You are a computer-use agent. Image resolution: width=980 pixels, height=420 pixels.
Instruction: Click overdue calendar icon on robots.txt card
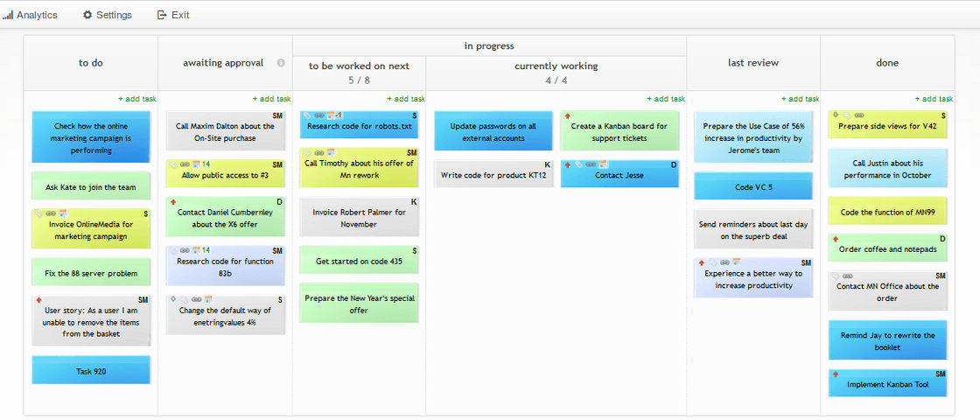[331, 115]
